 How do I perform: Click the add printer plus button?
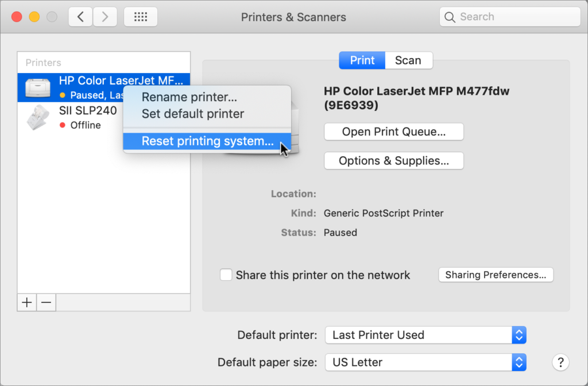click(26, 303)
